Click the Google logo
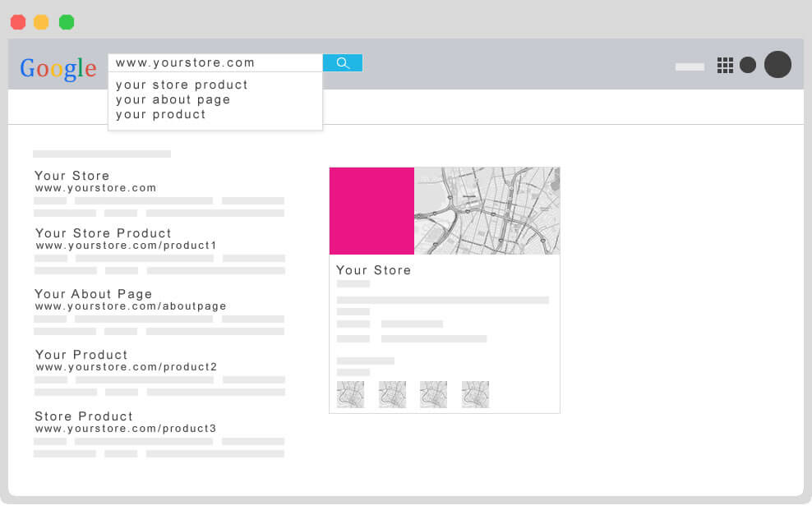 click(x=57, y=67)
